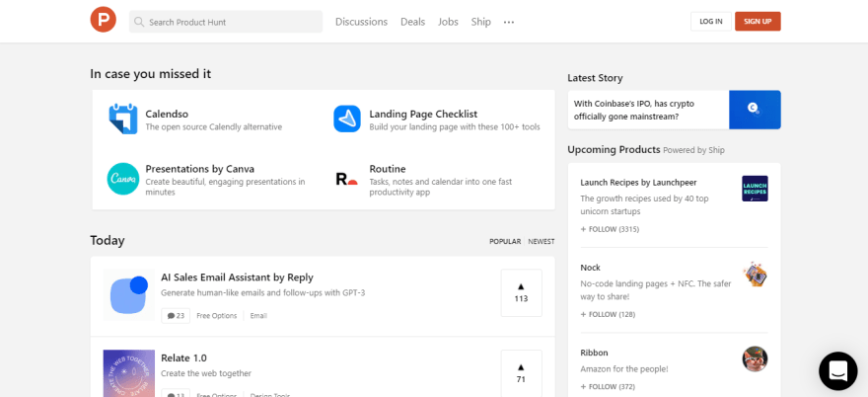Click the Powered by Ship link
This screenshot has width=868, height=397.
pos(693,150)
